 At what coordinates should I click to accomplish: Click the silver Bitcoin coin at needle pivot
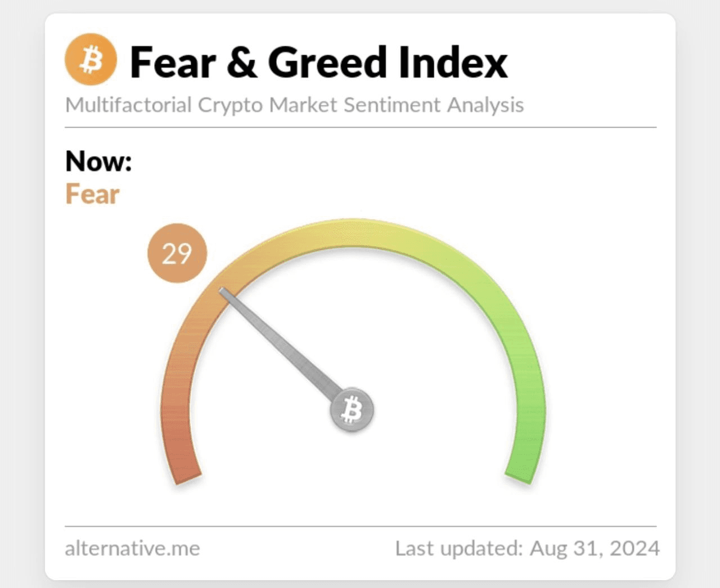pyautogui.click(x=352, y=409)
